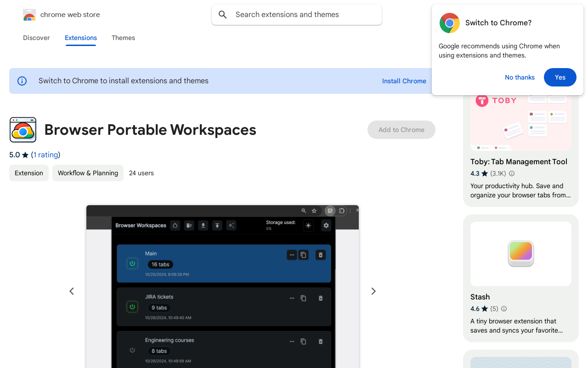Click the info icon beside Stash's rating count
The height and width of the screenshot is (368, 588).
click(504, 309)
